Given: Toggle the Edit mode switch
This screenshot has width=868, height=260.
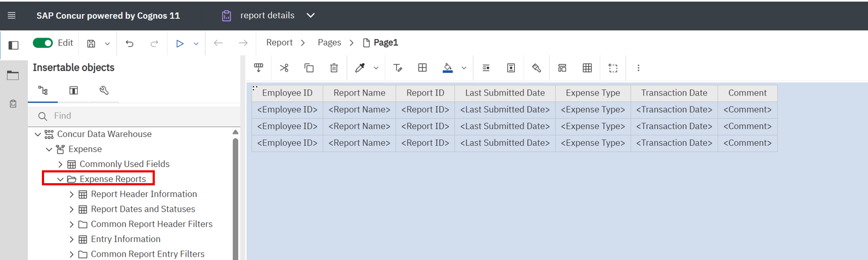Looking at the screenshot, I should (x=43, y=43).
